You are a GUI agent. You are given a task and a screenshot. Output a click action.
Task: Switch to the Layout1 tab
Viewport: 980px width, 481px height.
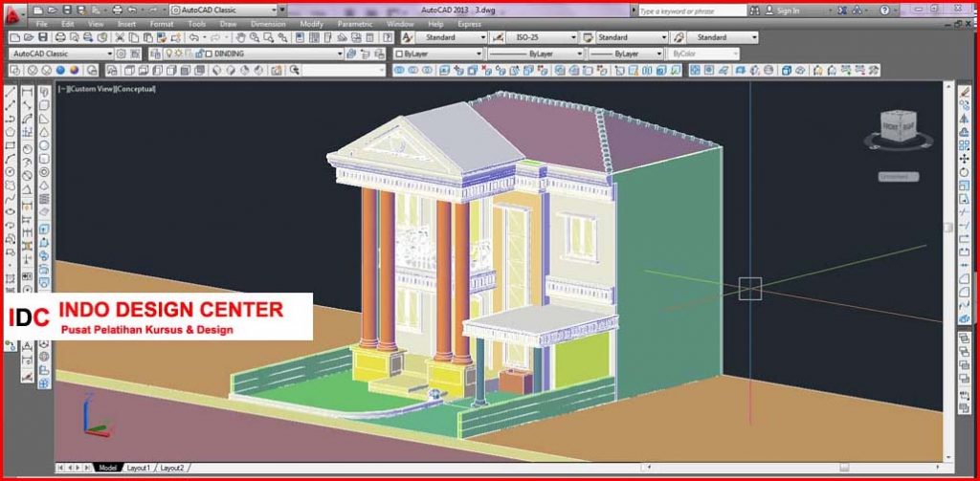138,468
